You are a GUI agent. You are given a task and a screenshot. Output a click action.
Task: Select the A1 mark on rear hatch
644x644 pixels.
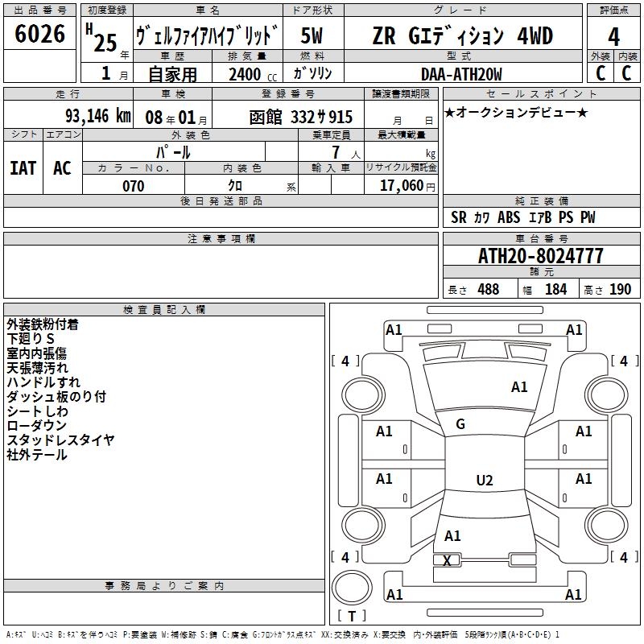452,535
